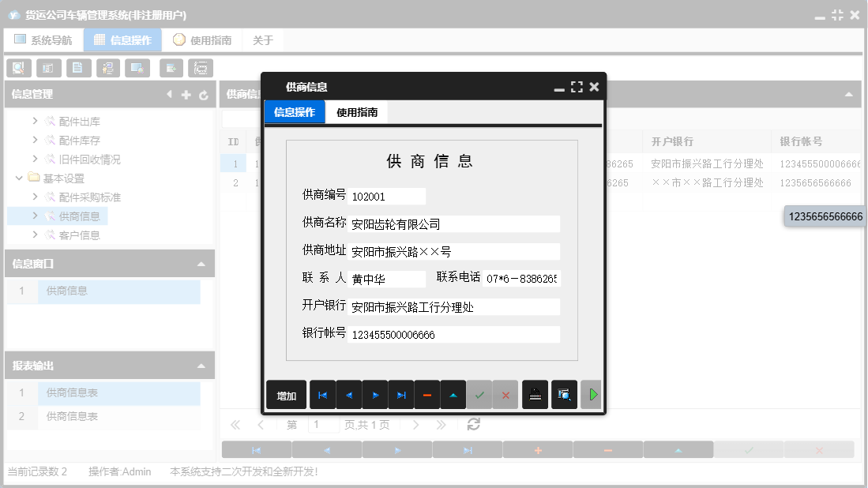Delete the record using the red minus icon
Viewport: 868px width, 488px height.
click(x=427, y=395)
